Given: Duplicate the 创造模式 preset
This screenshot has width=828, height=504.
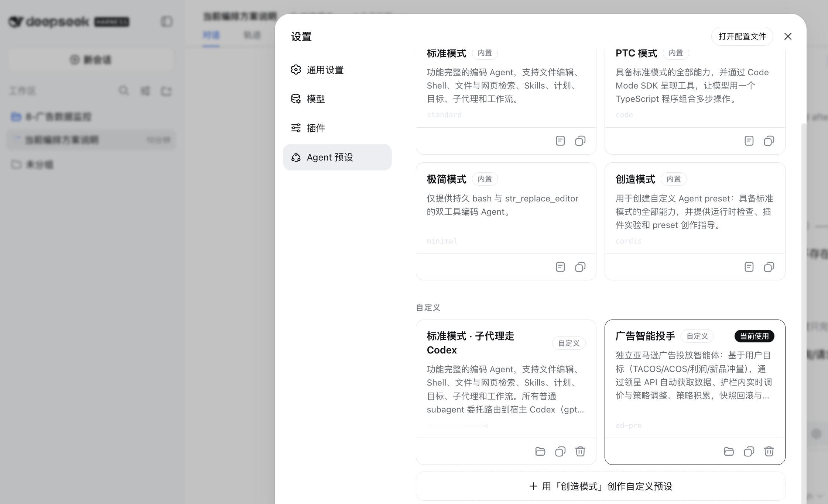Looking at the screenshot, I should pos(769,267).
